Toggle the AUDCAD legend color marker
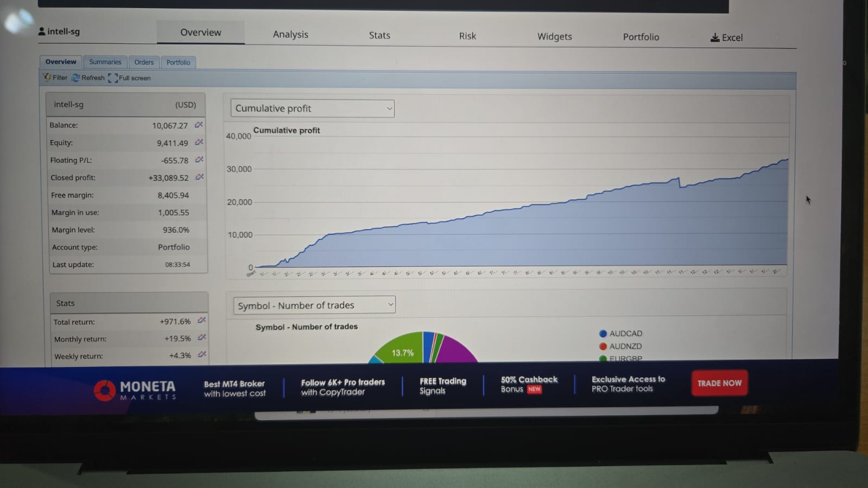This screenshot has width=868, height=488. (x=603, y=334)
